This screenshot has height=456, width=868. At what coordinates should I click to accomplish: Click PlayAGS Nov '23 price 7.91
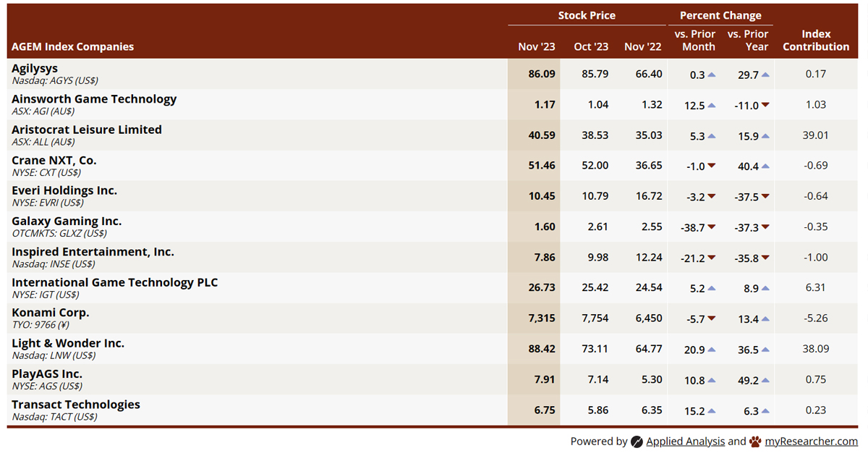545,379
